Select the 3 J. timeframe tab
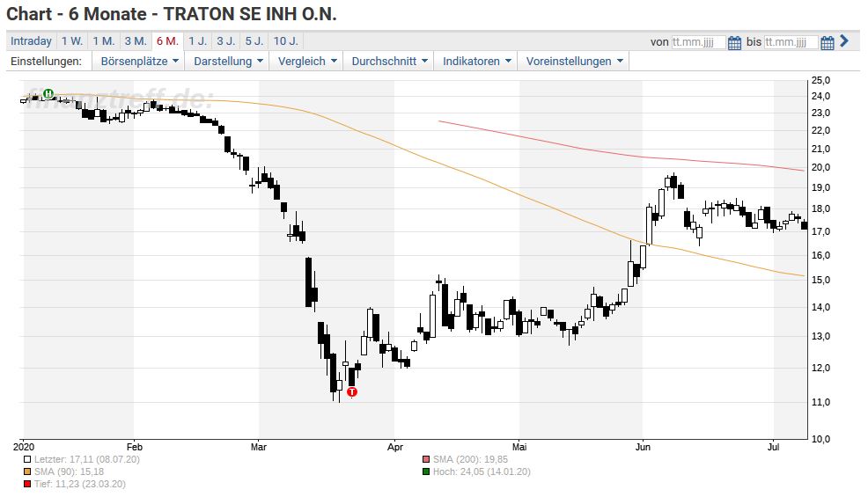Screen dimensions: 868x497 click(226, 41)
